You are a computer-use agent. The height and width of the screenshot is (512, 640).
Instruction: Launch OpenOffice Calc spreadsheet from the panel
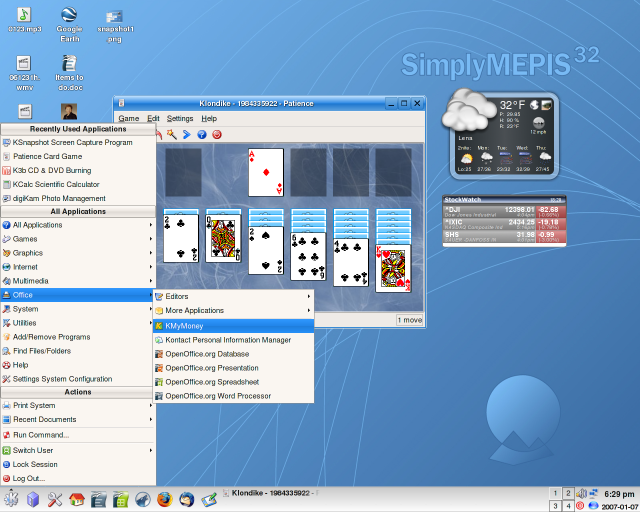point(120,499)
